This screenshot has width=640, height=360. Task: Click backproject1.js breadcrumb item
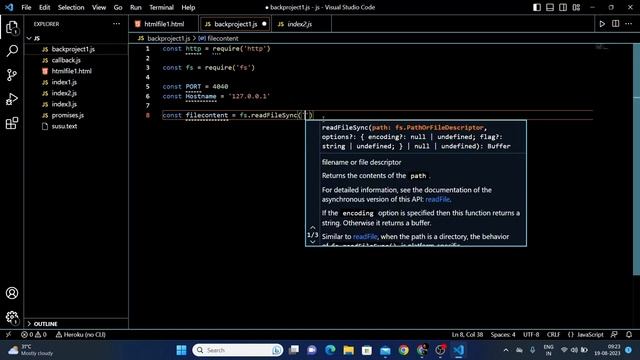168,38
